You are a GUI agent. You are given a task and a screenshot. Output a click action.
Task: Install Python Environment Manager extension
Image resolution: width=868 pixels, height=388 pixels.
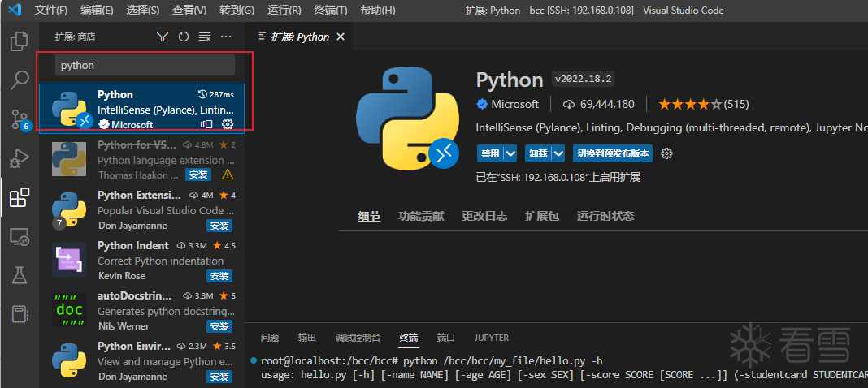(x=219, y=377)
